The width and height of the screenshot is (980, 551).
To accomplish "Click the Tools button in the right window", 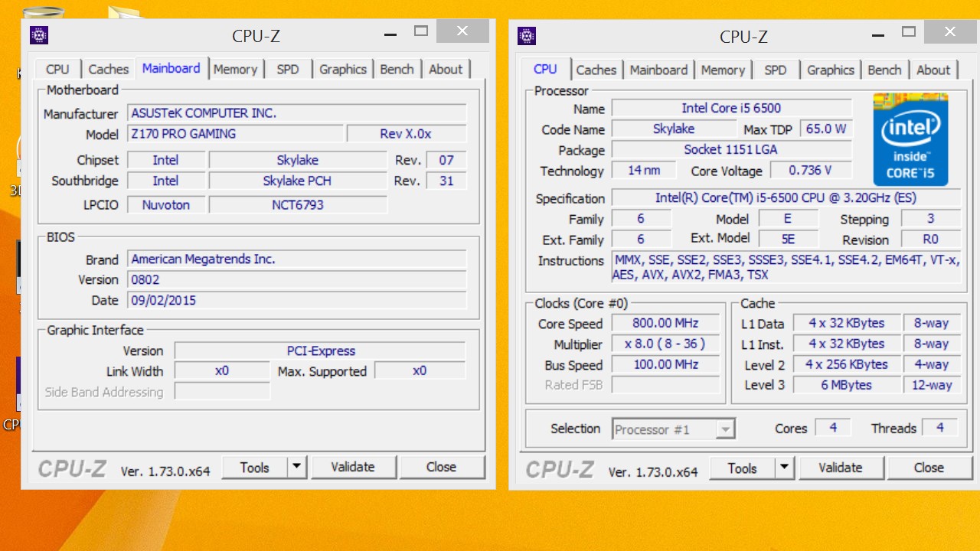I will click(x=743, y=468).
